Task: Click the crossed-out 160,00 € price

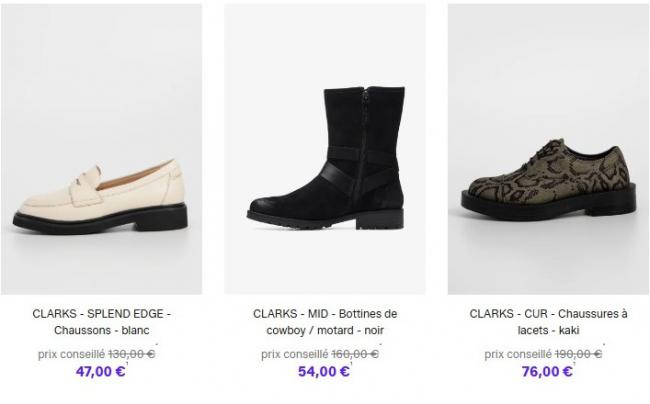Action: 355,353
